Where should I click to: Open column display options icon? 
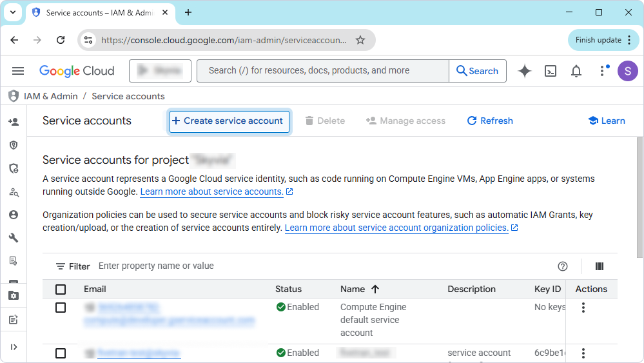[x=600, y=266]
